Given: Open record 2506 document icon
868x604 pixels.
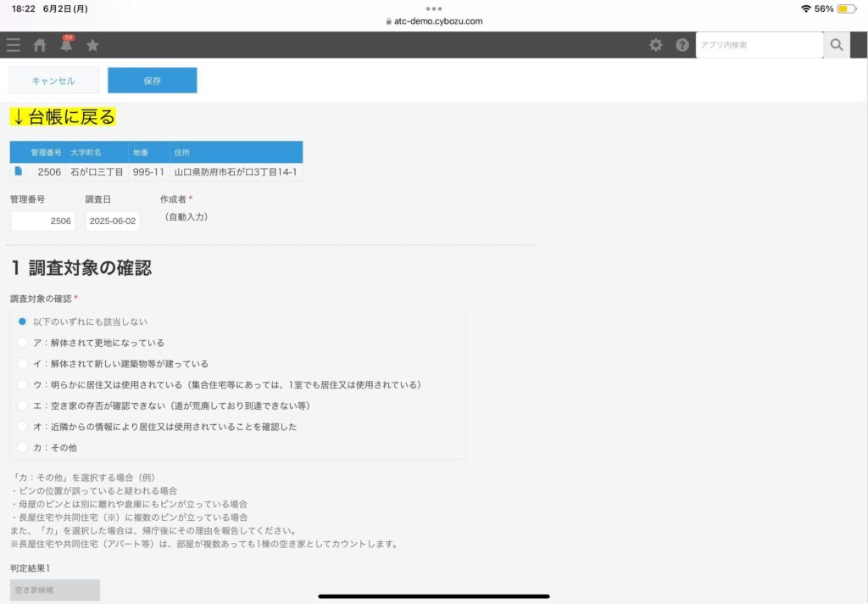Looking at the screenshot, I should click(x=19, y=171).
